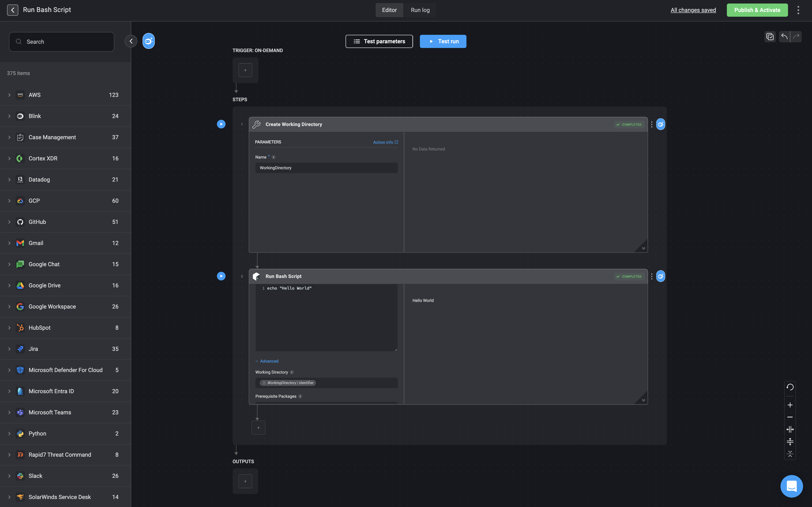Focus the integrations Search field

pyautogui.click(x=61, y=42)
